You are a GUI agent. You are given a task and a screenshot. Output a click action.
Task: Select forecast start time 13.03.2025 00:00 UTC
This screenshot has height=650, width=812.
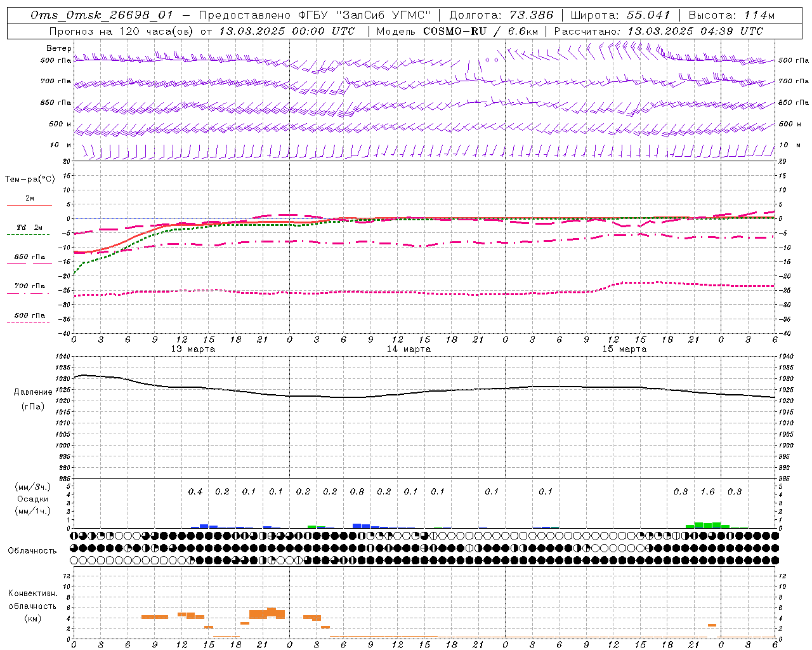tap(287, 31)
